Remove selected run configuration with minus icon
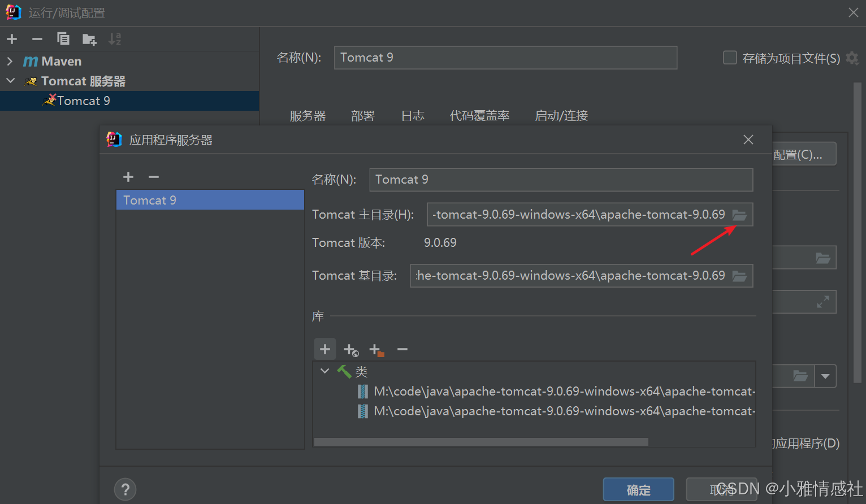 [37, 39]
